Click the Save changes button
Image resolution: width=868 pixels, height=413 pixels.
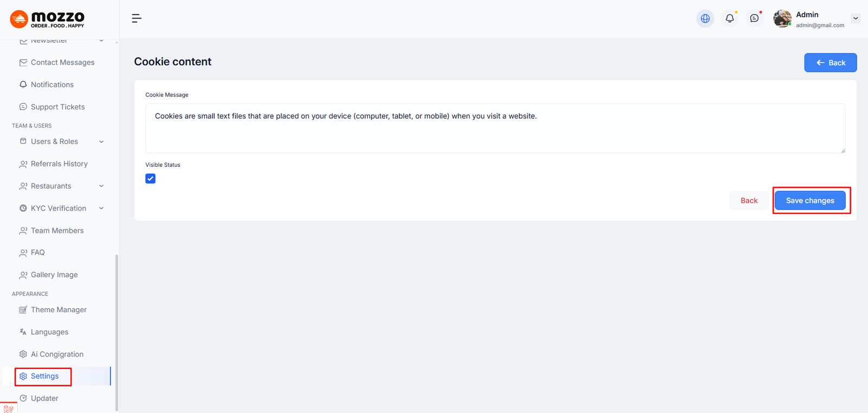coord(809,201)
